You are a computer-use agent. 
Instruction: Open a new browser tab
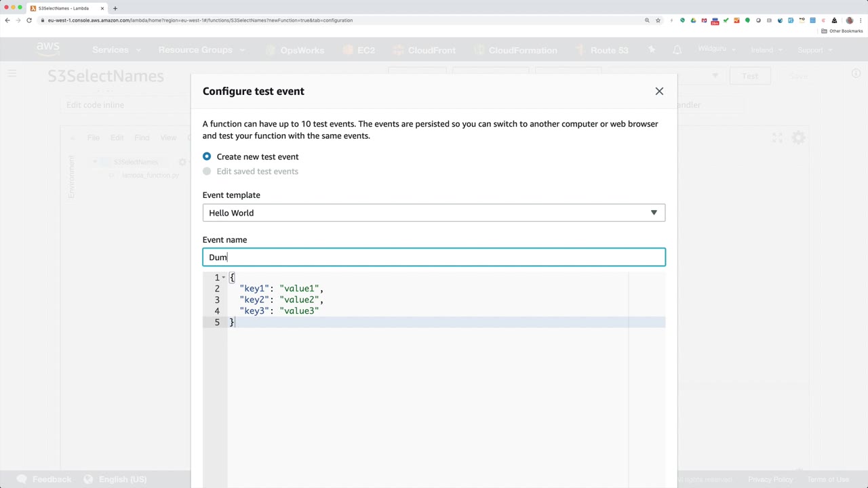click(x=115, y=8)
